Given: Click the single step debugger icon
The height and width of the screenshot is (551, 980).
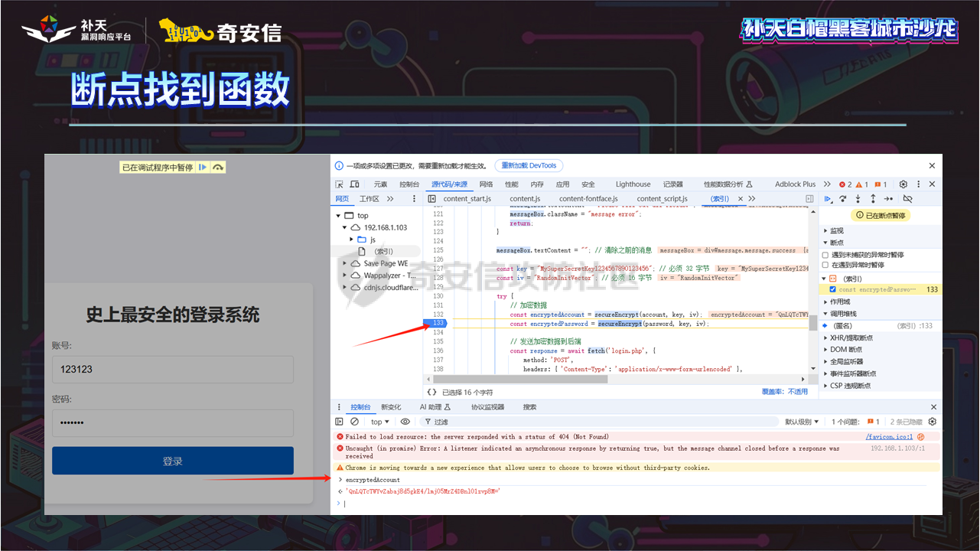Looking at the screenshot, I should (888, 199).
